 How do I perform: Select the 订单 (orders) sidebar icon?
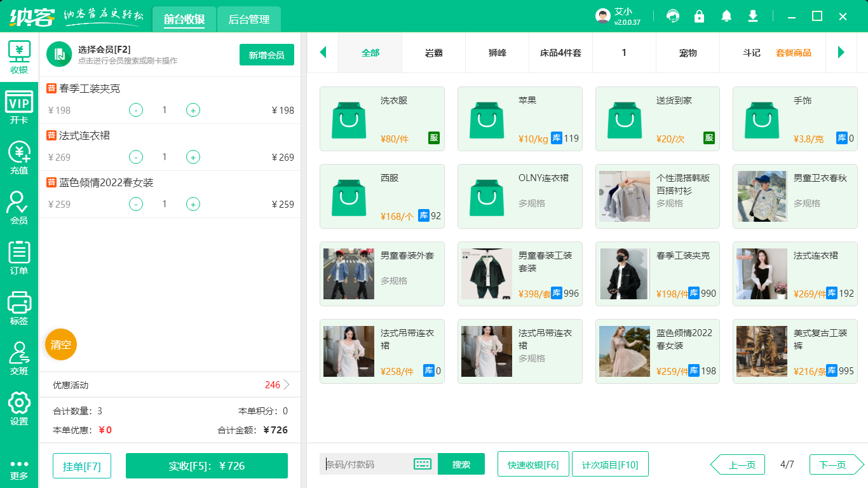click(x=18, y=254)
